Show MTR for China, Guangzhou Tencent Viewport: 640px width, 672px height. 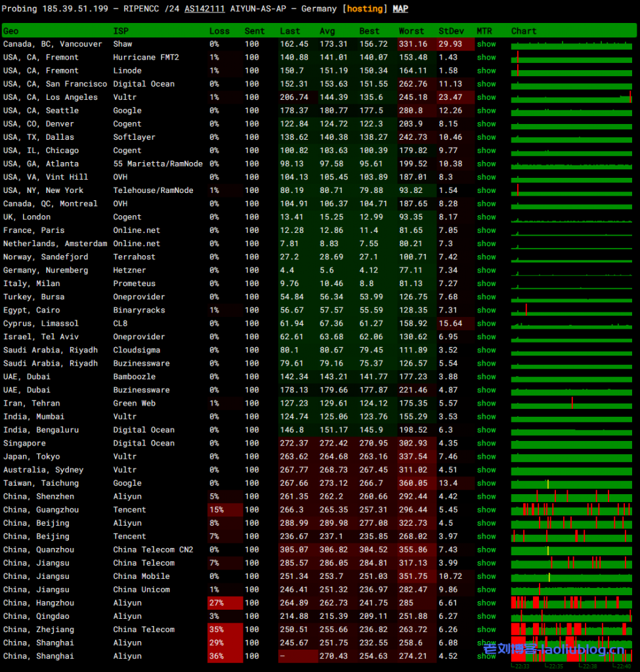pos(486,509)
